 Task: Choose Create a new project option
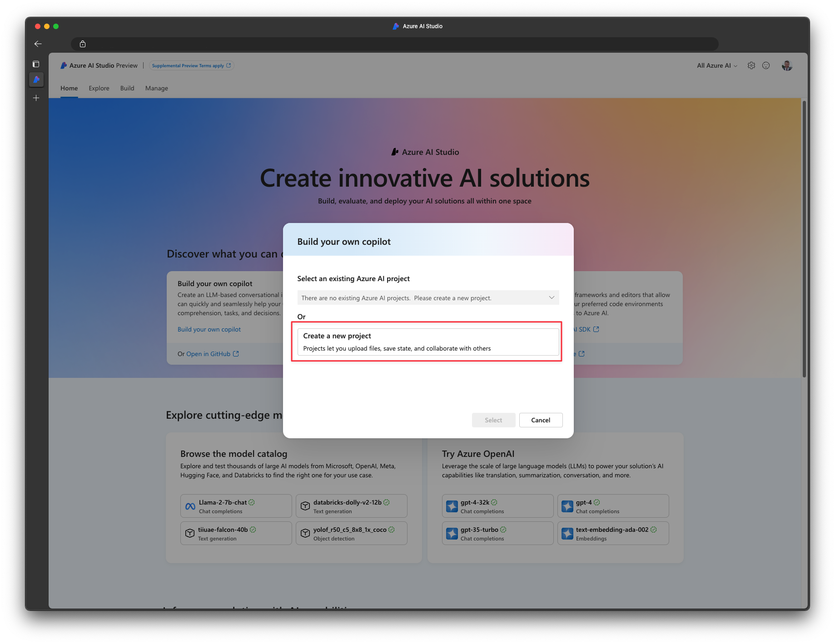(428, 342)
